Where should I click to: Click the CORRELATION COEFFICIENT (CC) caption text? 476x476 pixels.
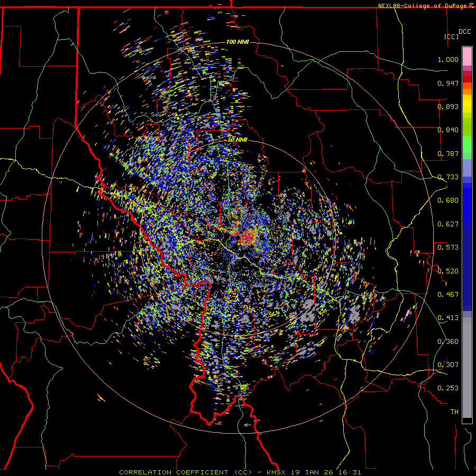pos(185,472)
